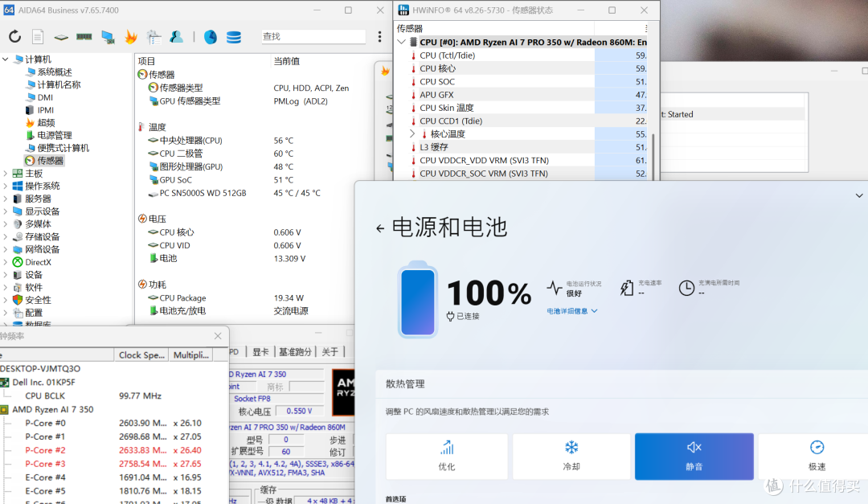This screenshot has height=504, width=868.
Task: Go back from 电源和电池 page
Action: (379, 228)
